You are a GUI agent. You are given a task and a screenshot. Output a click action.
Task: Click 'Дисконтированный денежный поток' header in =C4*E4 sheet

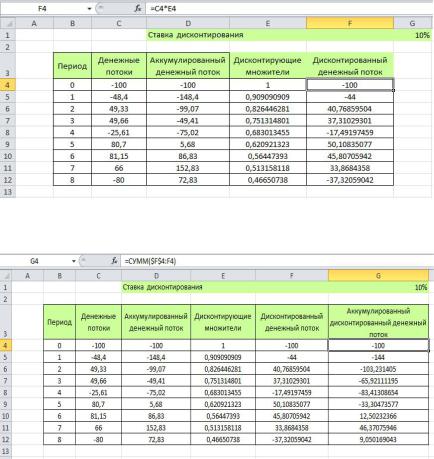(x=350, y=66)
